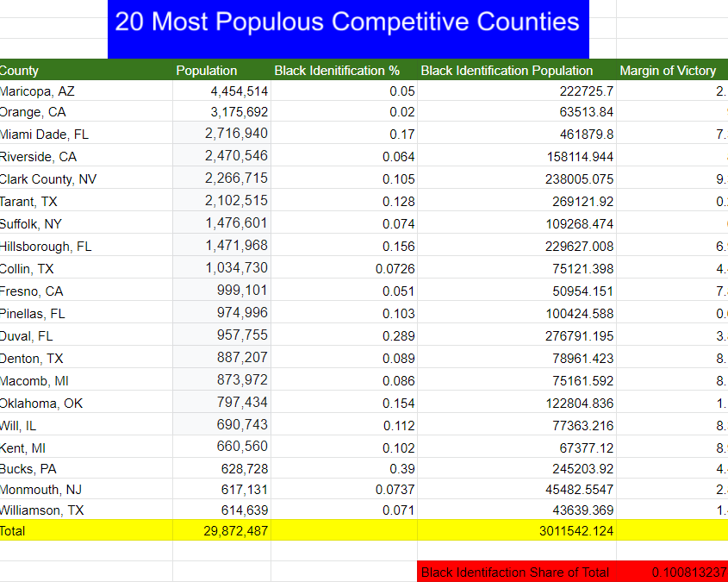Click the cell containing 222725.7
The image size is (728, 582).
(517, 91)
